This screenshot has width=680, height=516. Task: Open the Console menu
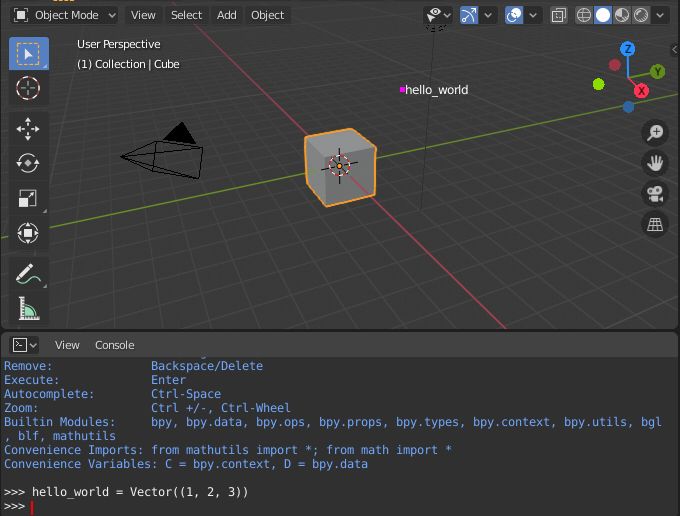pyautogui.click(x=114, y=345)
